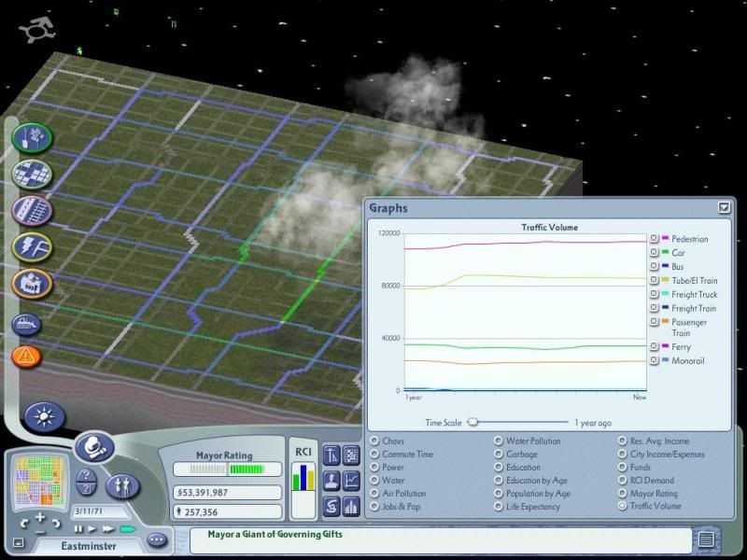747x560 pixels.
Task: Toggle the Monorail line checkbox
Action: (x=655, y=360)
